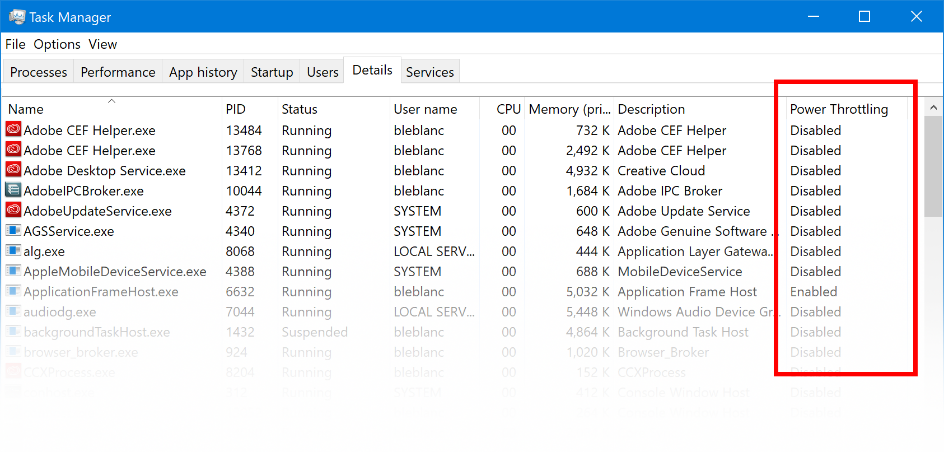Click the AdobeUpdateService.exe red icon
The width and height of the screenshot is (944, 452).
pyautogui.click(x=14, y=211)
